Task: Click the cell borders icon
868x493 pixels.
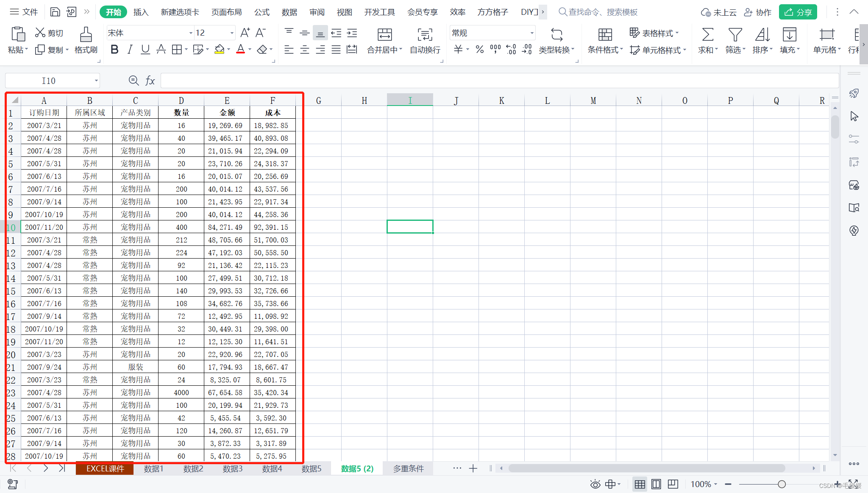Action: click(x=177, y=50)
